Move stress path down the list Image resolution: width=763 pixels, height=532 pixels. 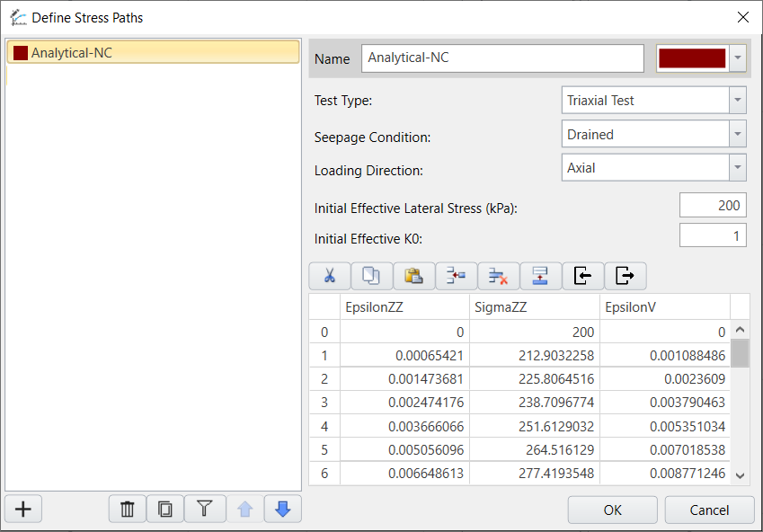coord(282,509)
